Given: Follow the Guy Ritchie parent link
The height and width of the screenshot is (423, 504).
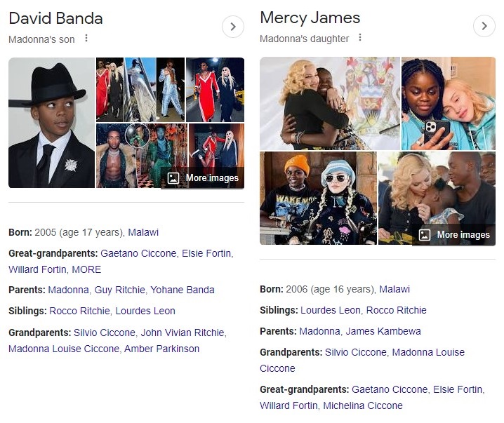Looking at the screenshot, I should click(x=119, y=290).
